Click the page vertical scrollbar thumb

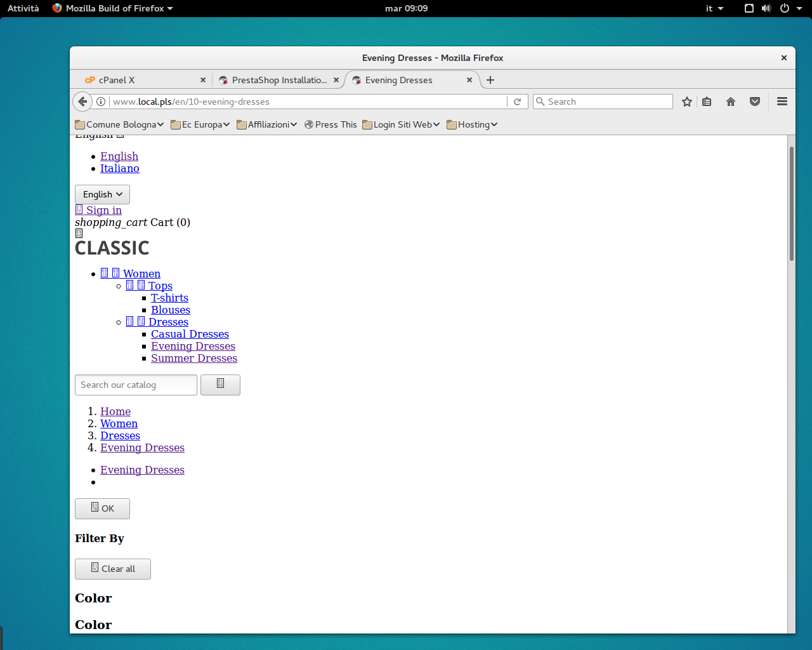pos(791,203)
